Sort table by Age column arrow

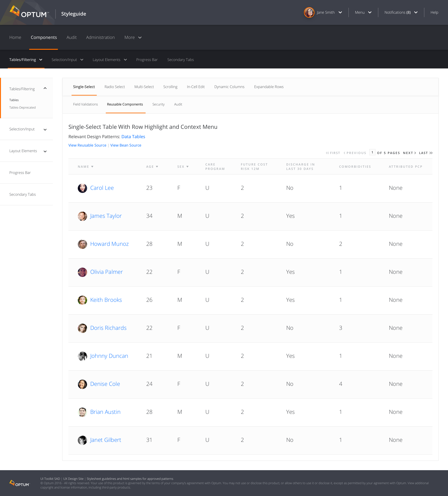[x=157, y=167]
